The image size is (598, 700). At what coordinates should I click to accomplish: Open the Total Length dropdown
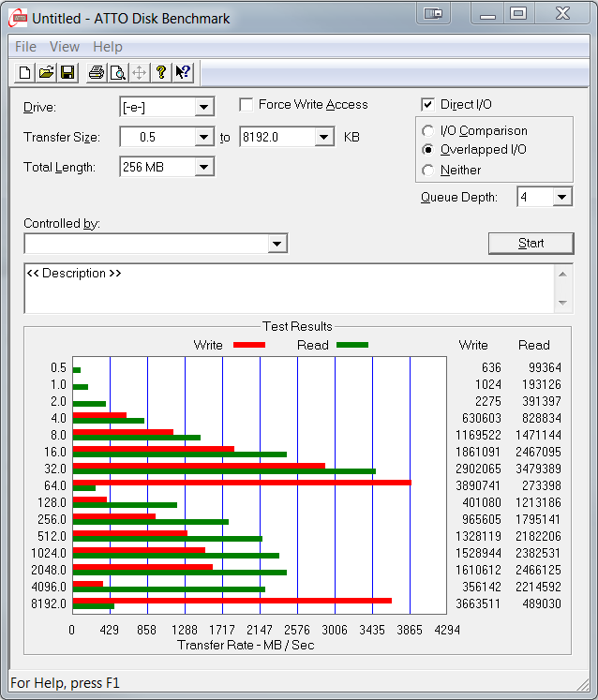[x=203, y=168]
